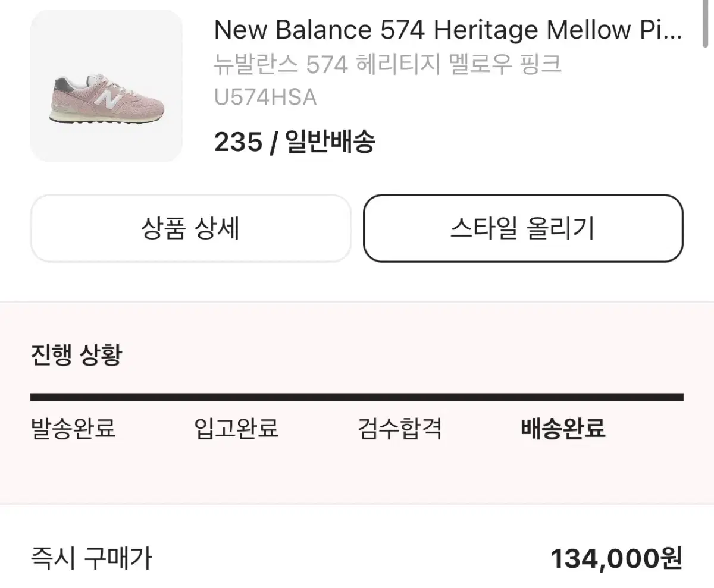Tap the New Balance 574 Heritage title
The image size is (714, 588).
(x=449, y=30)
